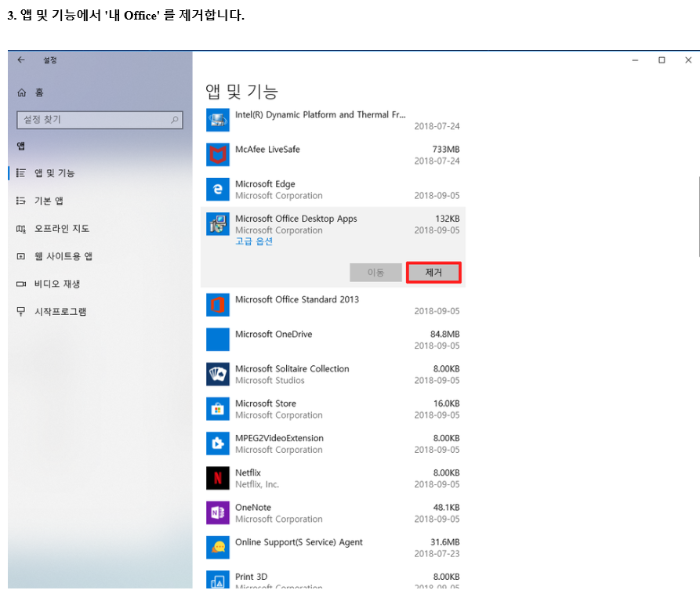Select Microsoft Solitaire Collection entry name
700x601 pixels.
point(292,368)
